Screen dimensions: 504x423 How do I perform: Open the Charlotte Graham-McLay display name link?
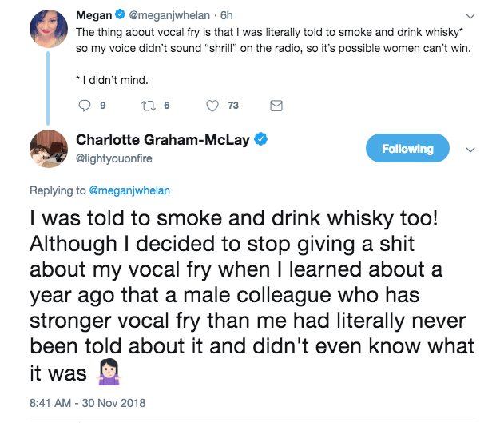click(164, 139)
